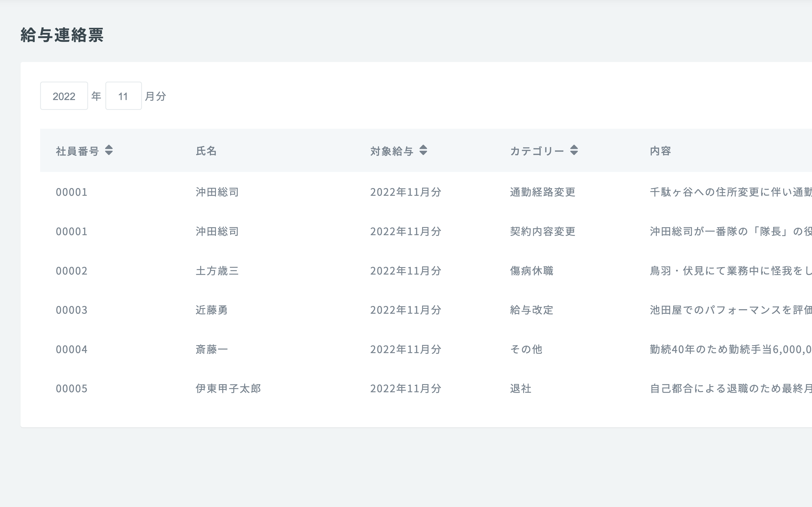Select the 傷病休職 category cell

(531, 271)
